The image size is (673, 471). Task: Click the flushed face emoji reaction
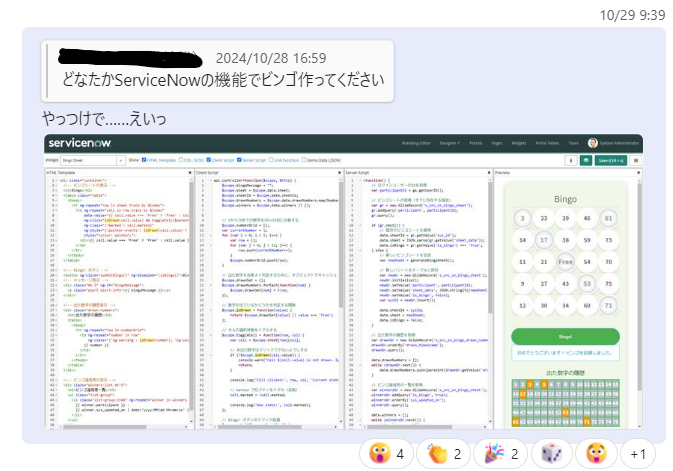point(596,453)
